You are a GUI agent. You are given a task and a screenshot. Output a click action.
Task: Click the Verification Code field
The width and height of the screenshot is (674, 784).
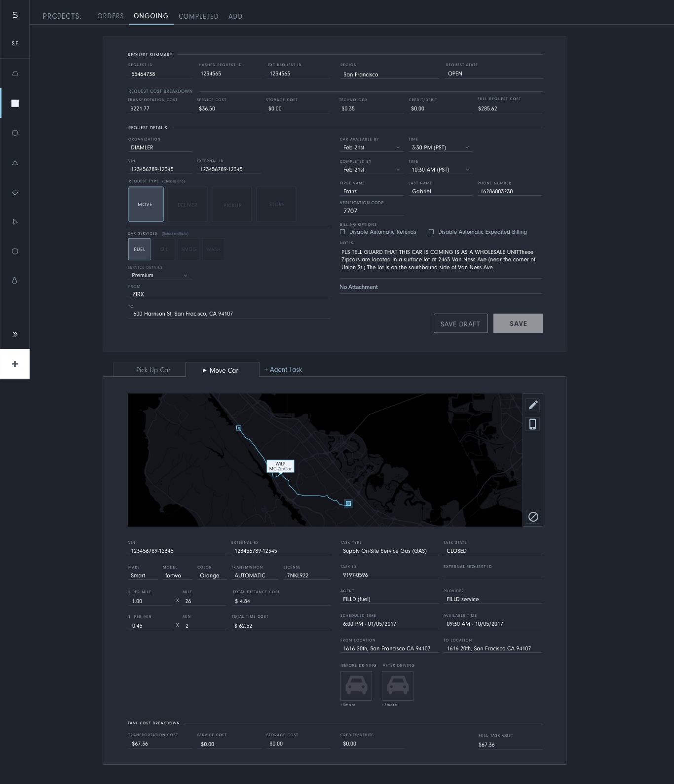(372, 211)
